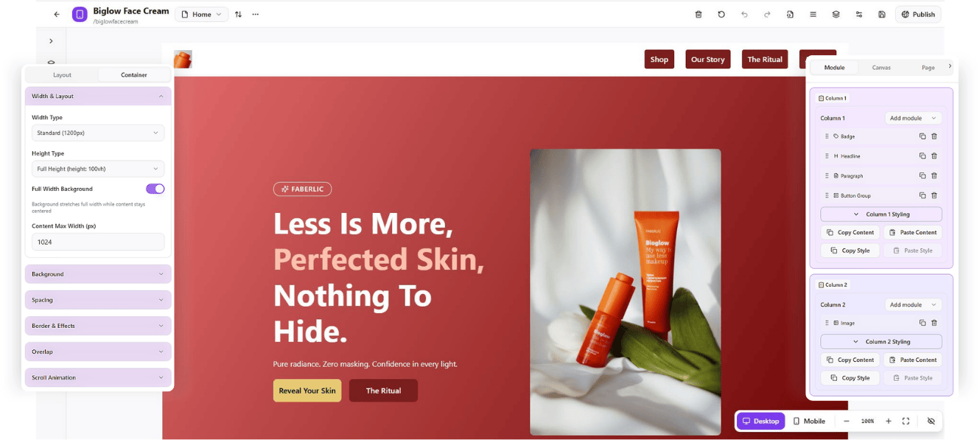Expand the Background section
The width and height of the screenshot is (980, 440).
[x=98, y=274]
